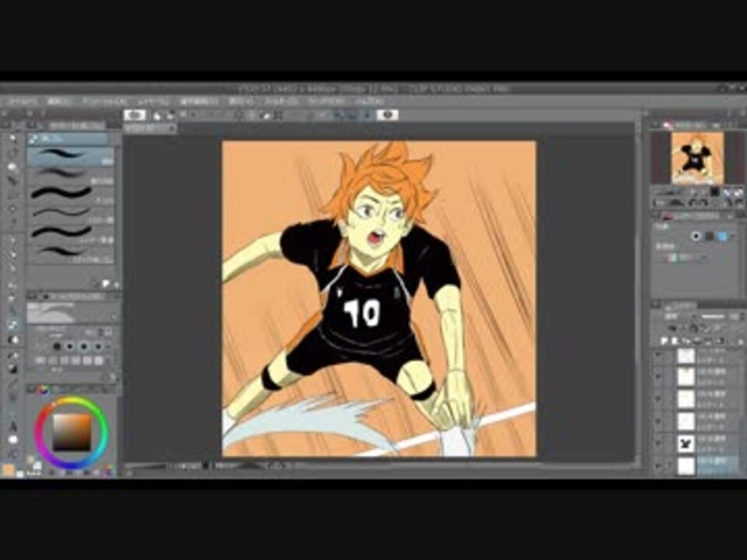Enable the border effect in Layer Property
Image resolution: width=747 pixels, height=560 pixels.
pos(696,236)
